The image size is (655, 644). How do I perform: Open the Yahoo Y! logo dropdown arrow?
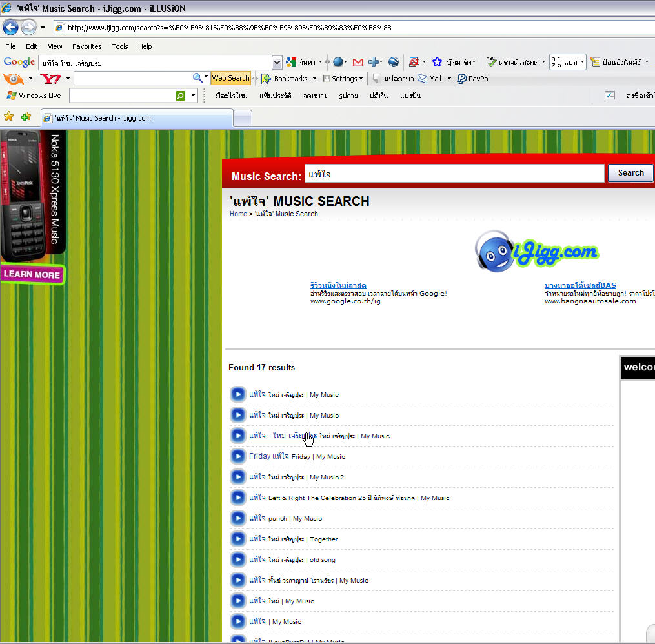click(68, 79)
